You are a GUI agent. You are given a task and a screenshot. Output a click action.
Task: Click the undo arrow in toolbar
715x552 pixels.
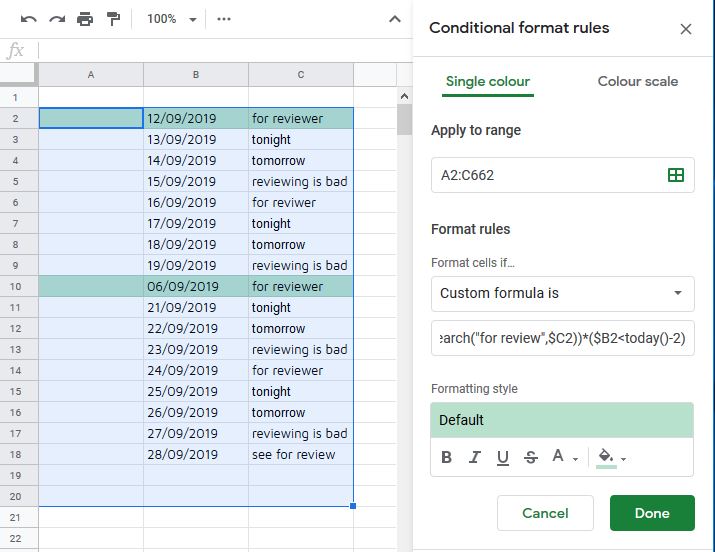coord(28,19)
